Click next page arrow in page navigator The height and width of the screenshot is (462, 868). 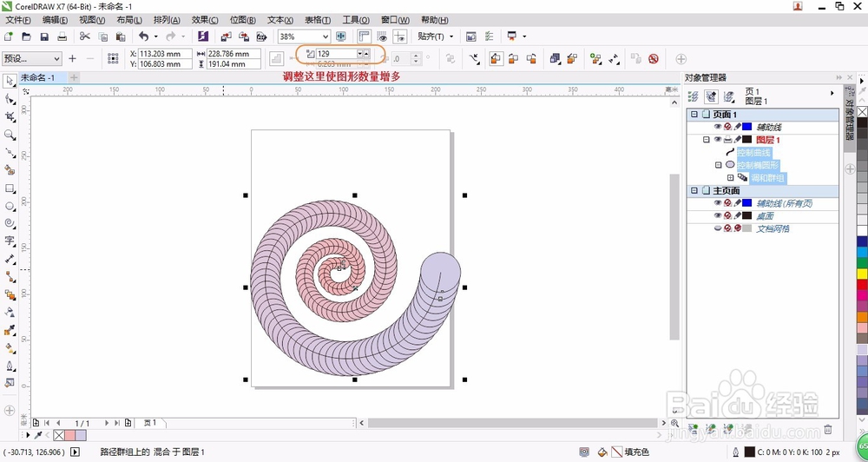pos(107,423)
